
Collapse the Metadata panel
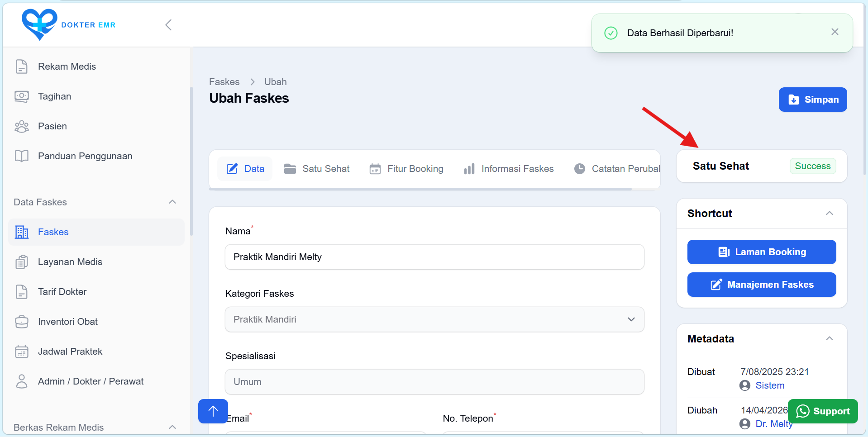point(830,339)
